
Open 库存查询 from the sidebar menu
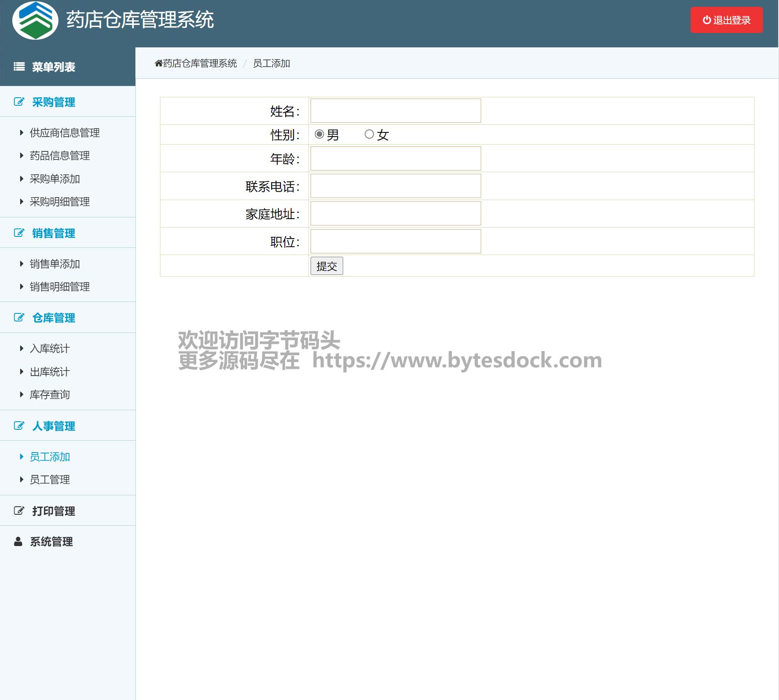coord(50,395)
